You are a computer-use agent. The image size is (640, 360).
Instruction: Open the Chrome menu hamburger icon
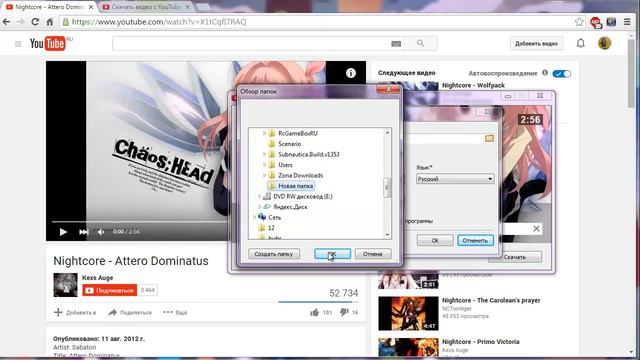tap(627, 22)
